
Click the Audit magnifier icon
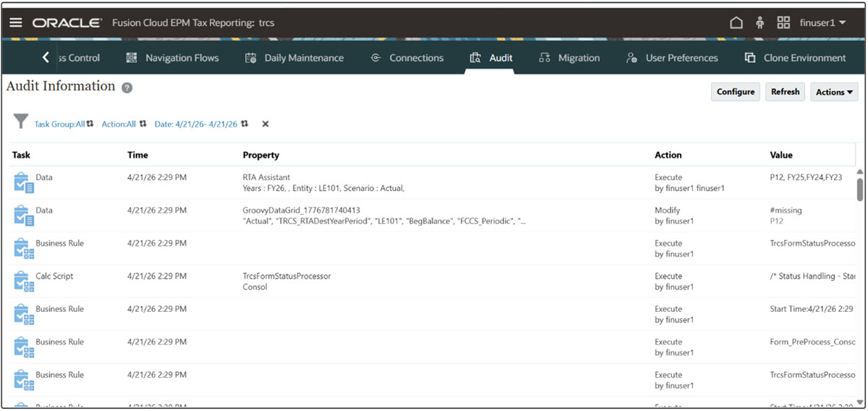[475, 58]
